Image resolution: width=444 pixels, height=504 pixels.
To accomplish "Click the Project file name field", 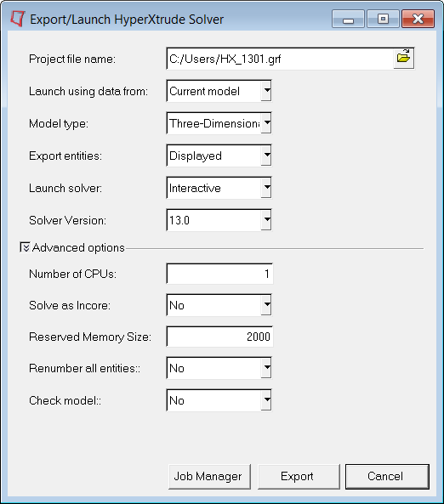I will click(x=280, y=59).
